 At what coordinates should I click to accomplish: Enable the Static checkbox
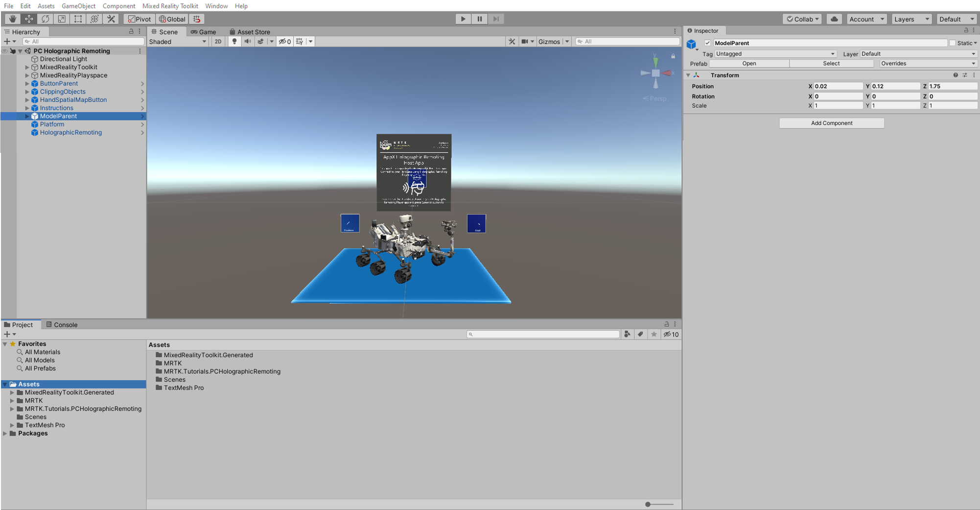(952, 43)
